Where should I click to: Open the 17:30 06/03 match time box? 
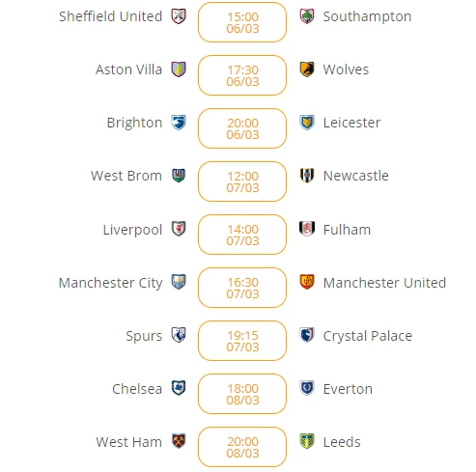(x=242, y=75)
